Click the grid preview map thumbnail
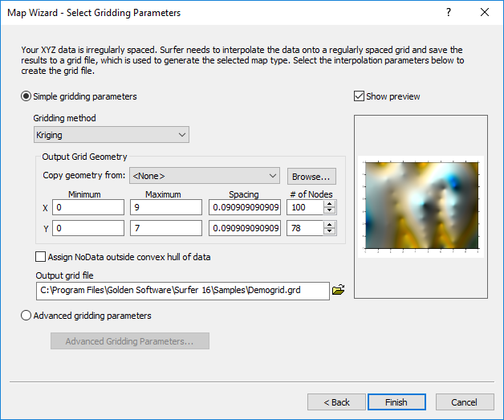 click(421, 206)
